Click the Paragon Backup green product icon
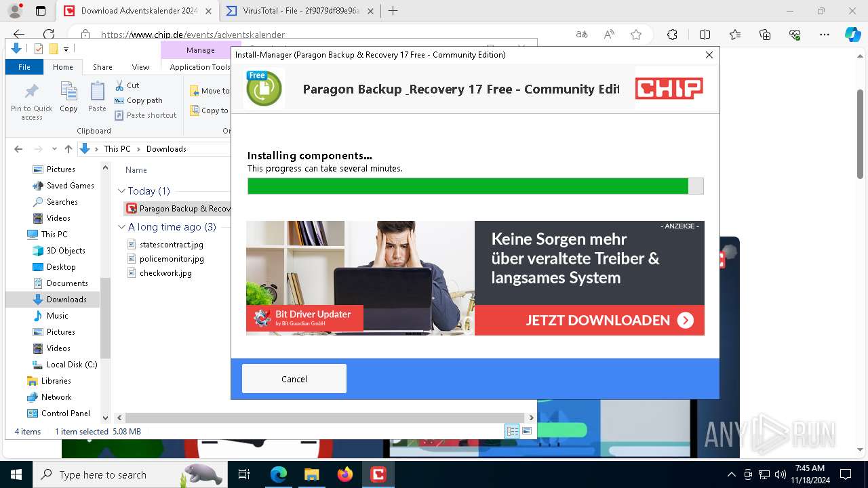This screenshot has height=488, width=868. (264, 89)
